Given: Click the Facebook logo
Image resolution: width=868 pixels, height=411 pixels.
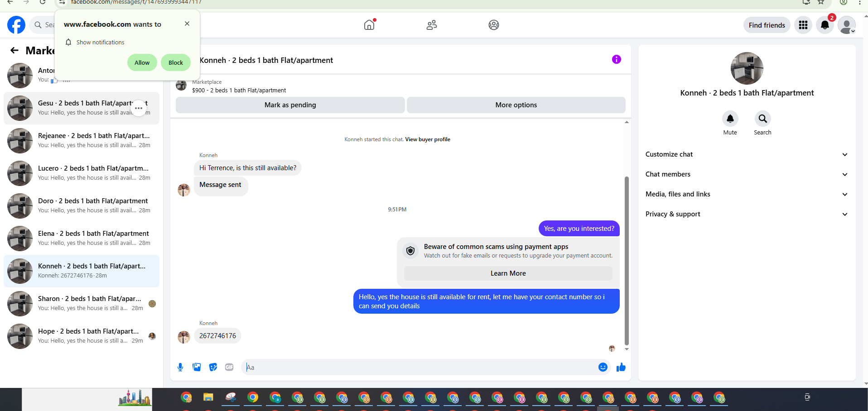Looking at the screenshot, I should tap(16, 25).
